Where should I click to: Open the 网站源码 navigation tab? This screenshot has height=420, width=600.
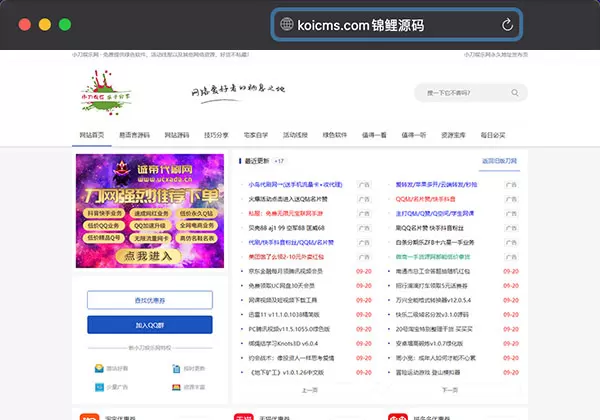click(177, 135)
